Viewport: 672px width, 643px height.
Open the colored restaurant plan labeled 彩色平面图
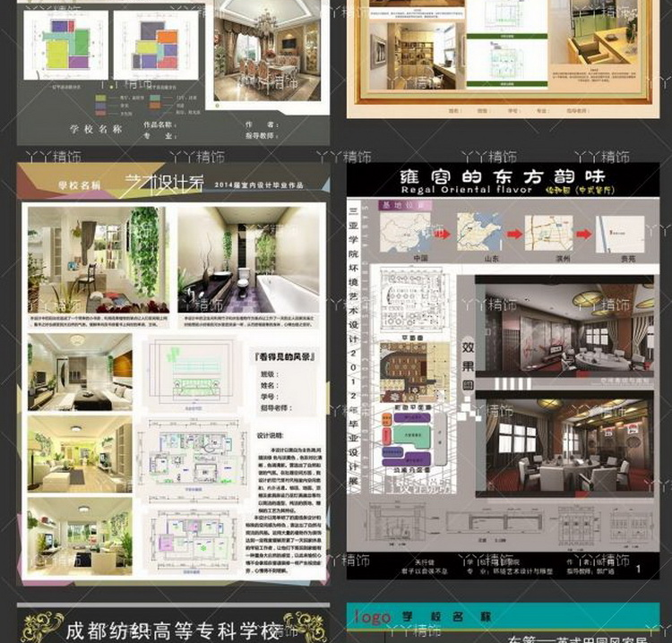pos(413,373)
